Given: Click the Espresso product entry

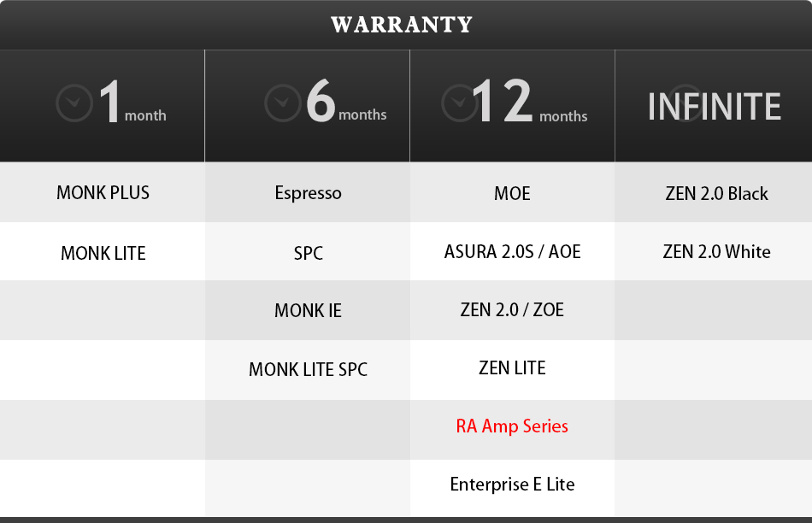Looking at the screenshot, I should pyautogui.click(x=308, y=193).
